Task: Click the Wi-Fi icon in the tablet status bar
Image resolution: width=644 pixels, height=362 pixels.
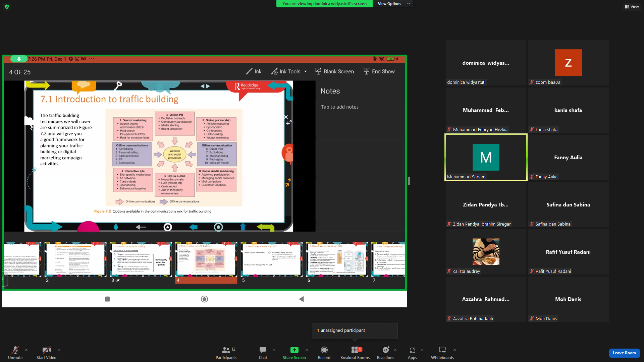Action: pos(382,59)
